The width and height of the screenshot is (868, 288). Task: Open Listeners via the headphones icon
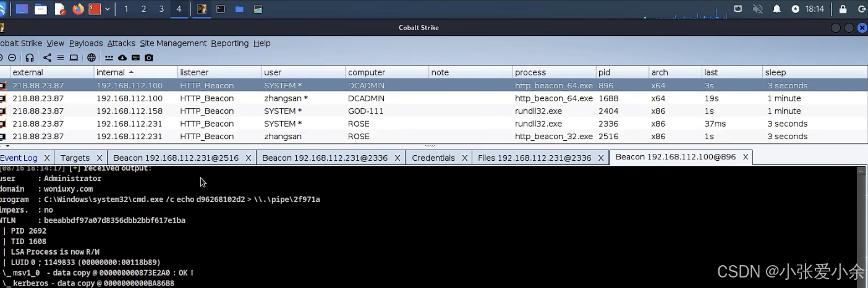[29, 57]
